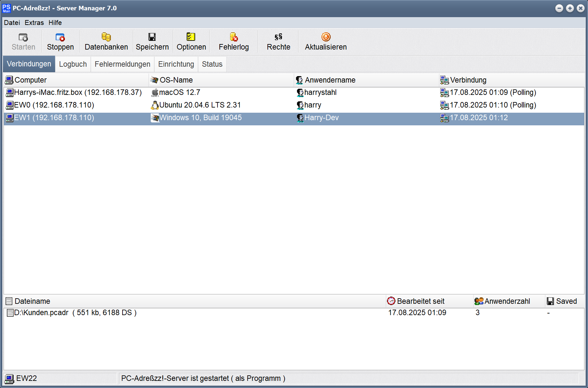Click the computer icon beside EW0
The width and height of the screenshot is (588, 388).
10,105
